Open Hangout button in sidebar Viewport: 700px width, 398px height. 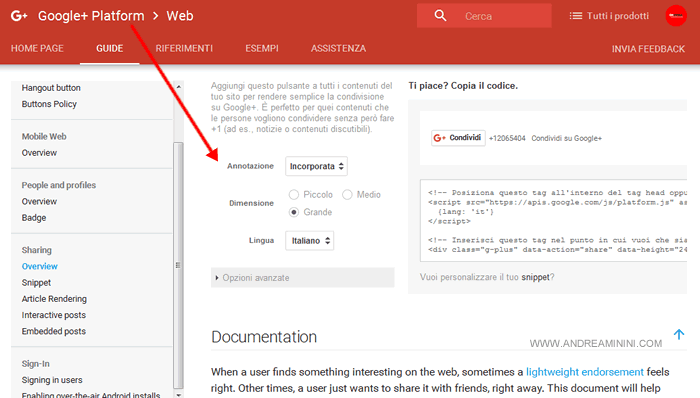click(x=51, y=88)
